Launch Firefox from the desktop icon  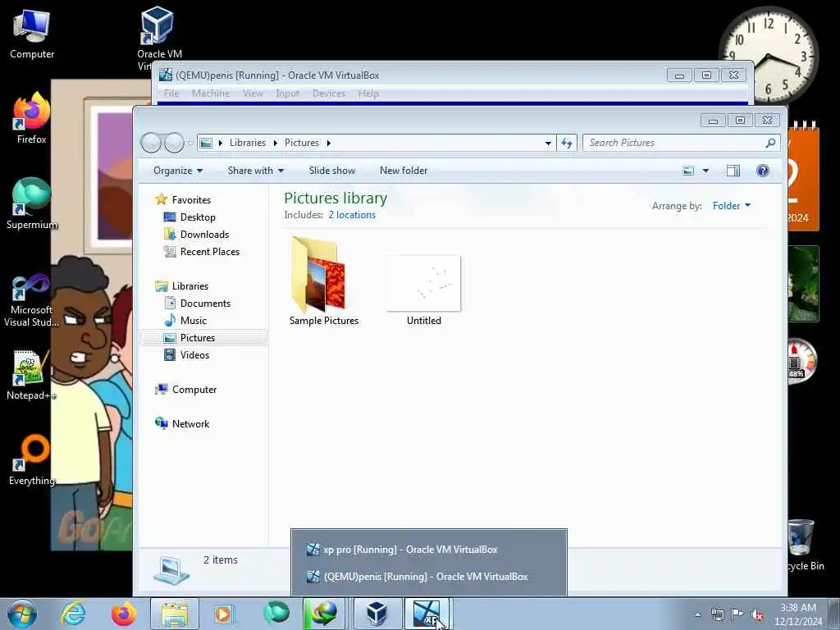pyautogui.click(x=32, y=119)
